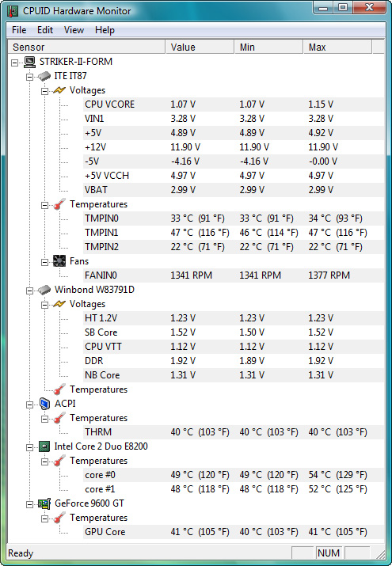Click the Winbond W83791D chip icon
Screen dimensions: 392x566
pos(44,290)
